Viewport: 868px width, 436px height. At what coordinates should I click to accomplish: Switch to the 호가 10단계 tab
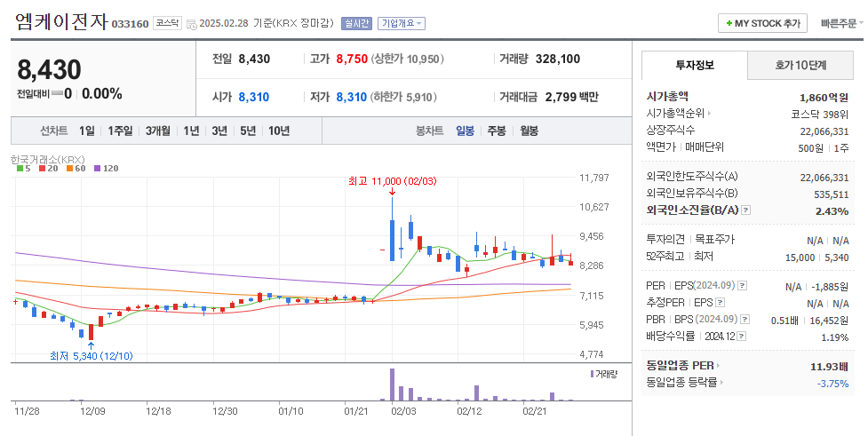point(800,66)
